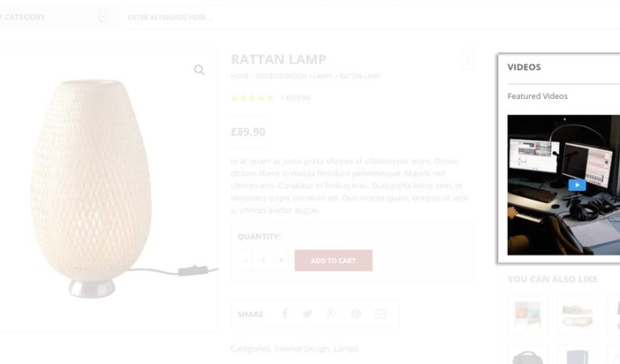Click the previous product arrow icon
This screenshot has width=620, height=364.
coord(468,60)
